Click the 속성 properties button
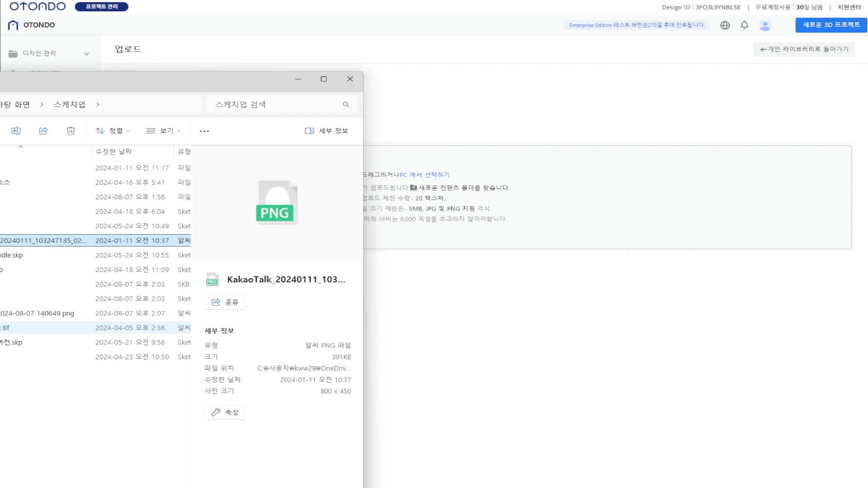 pyautogui.click(x=225, y=412)
